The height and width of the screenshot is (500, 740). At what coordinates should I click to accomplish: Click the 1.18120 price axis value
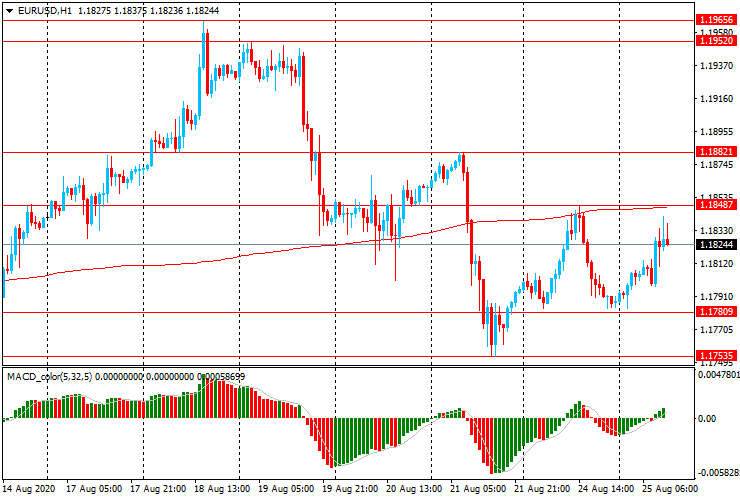(717, 263)
